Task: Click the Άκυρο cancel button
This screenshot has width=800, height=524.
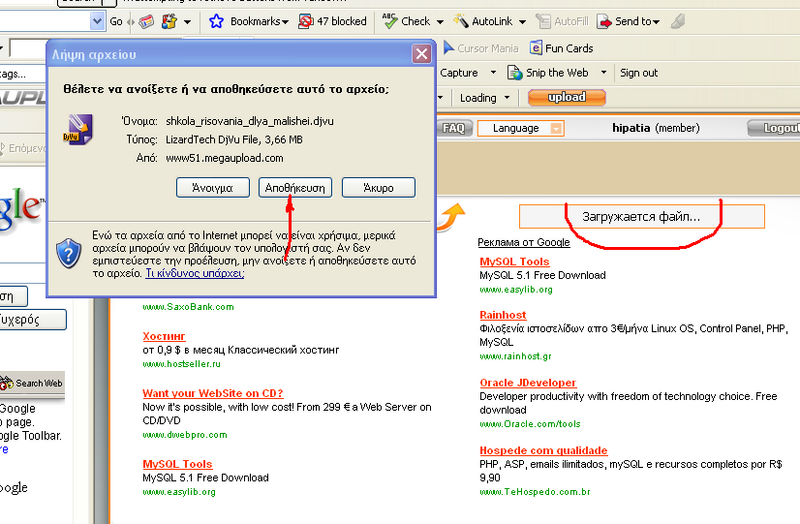Action: click(x=378, y=188)
